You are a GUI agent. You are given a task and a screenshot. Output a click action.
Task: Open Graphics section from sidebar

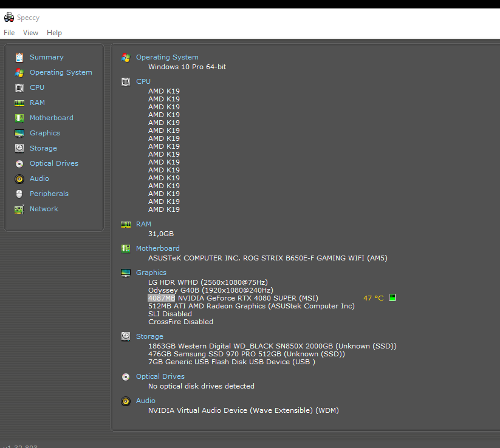[x=45, y=133]
